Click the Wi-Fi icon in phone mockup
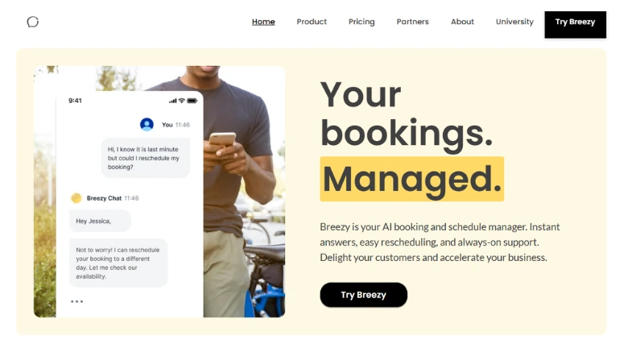Image resolution: width=644 pixels, height=344 pixels. [x=182, y=101]
